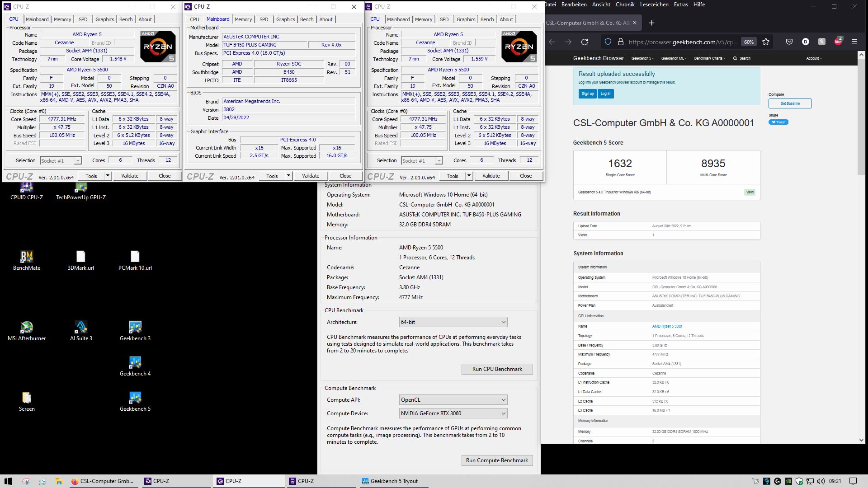This screenshot has width=868, height=488.
Task: Open the Screen folder on desktop
Action: coord(27,401)
